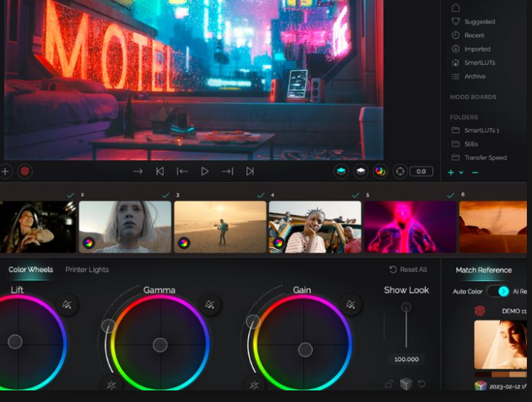Jump to the next clip
The width and height of the screenshot is (532, 402).
coord(250,171)
